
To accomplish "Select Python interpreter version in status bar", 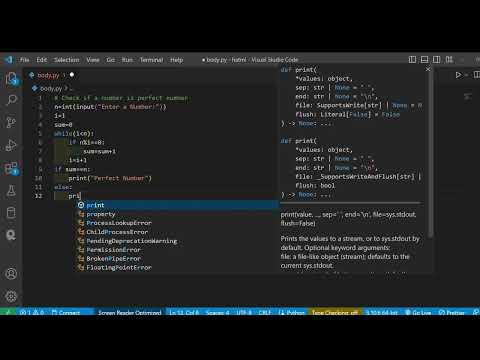I will (x=382, y=312).
